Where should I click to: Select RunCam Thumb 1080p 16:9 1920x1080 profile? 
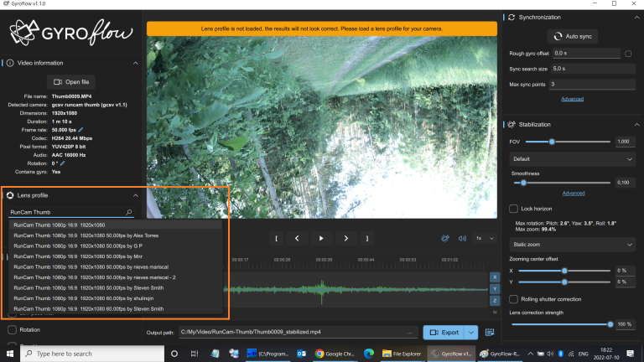pyautogui.click(x=115, y=225)
